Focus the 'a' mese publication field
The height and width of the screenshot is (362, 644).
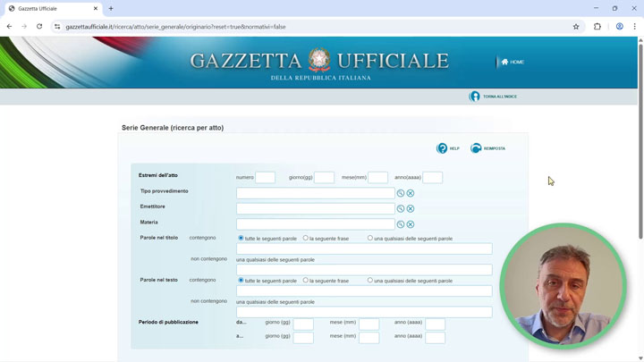click(369, 337)
